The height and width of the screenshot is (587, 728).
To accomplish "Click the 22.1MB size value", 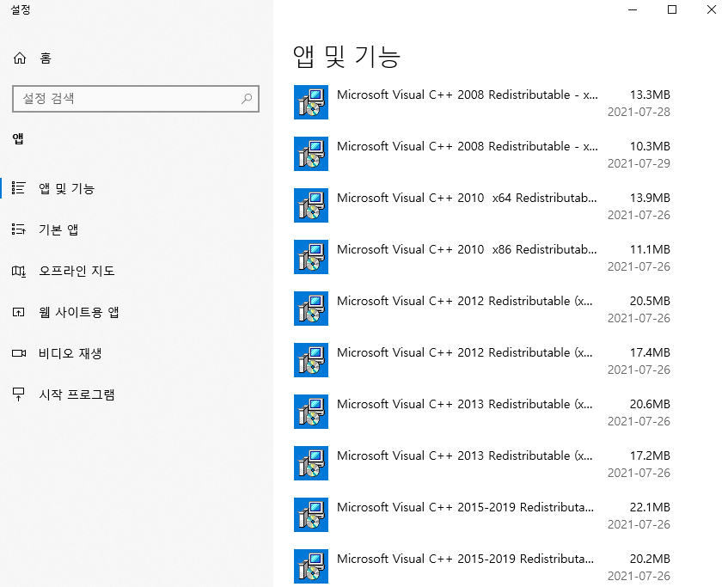I will (650, 507).
